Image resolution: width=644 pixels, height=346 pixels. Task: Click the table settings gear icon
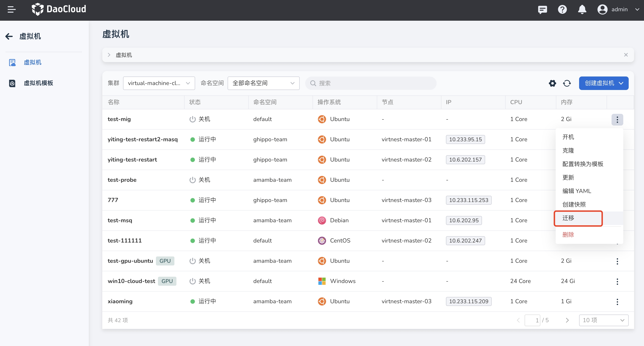[552, 83]
